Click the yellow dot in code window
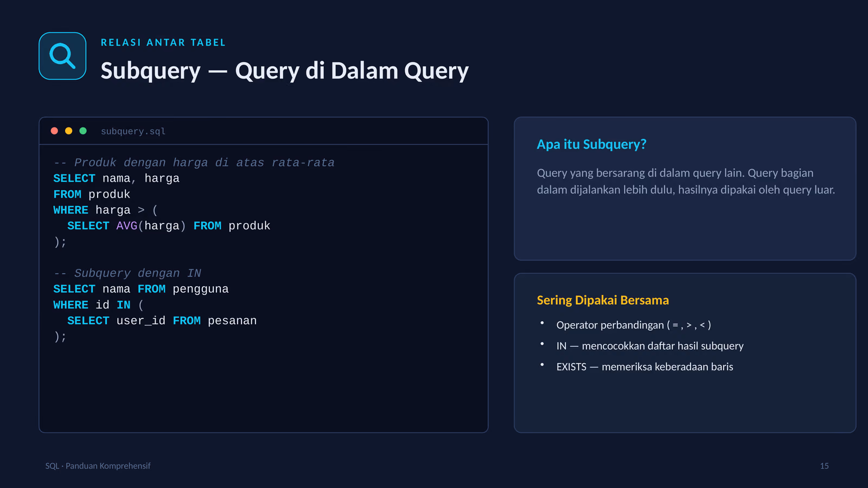Image resolution: width=868 pixels, height=488 pixels. (x=68, y=131)
